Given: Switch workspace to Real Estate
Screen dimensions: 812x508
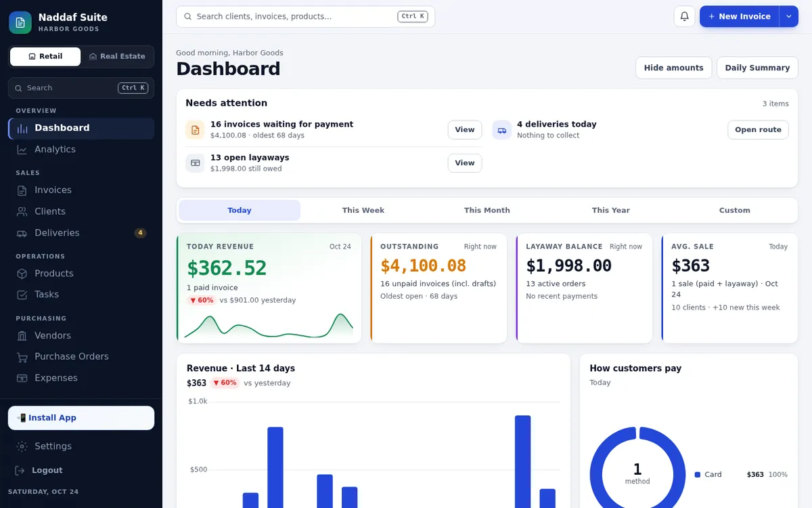Looking at the screenshot, I should coord(117,57).
